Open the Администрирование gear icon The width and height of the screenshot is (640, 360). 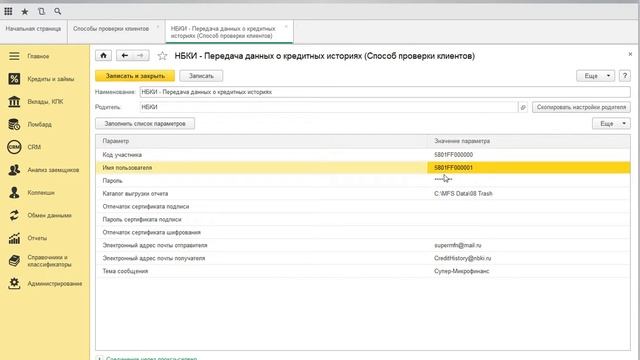(x=14, y=283)
